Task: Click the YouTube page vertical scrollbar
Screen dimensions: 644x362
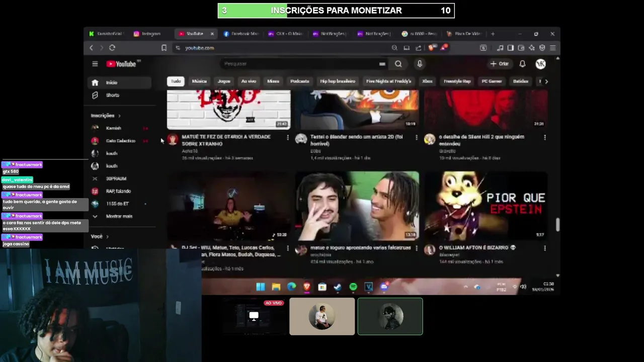Action: 557,225
